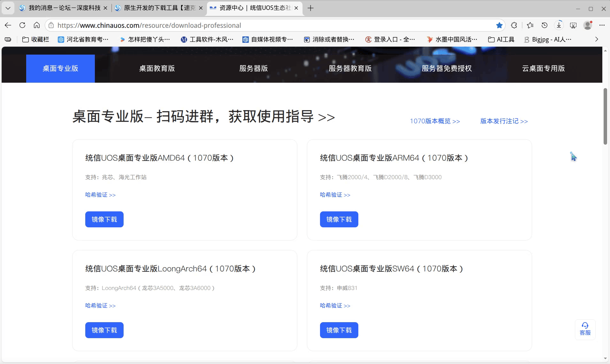610x364 pixels.
Task: Start web capture with scissors icon
Action: coord(573,25)
